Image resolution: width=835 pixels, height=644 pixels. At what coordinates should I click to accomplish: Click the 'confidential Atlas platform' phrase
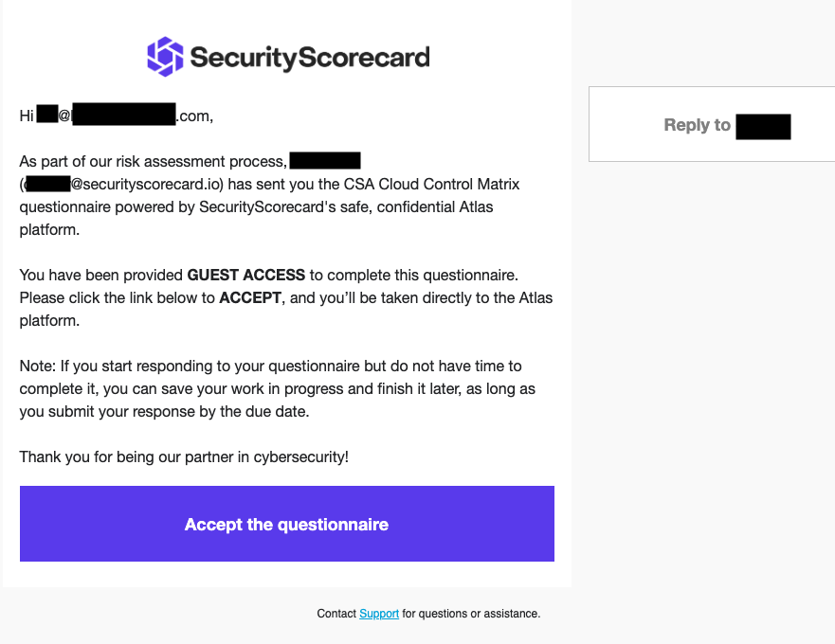[256, 218]
